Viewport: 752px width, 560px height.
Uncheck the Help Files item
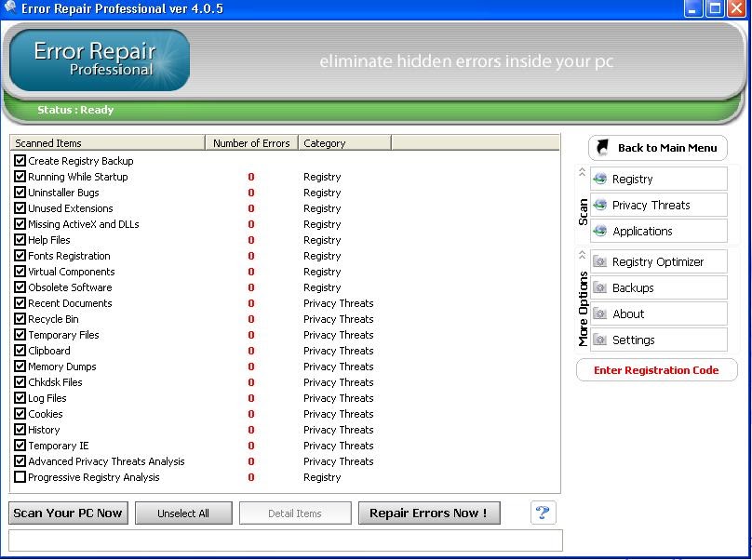[20, 240]
